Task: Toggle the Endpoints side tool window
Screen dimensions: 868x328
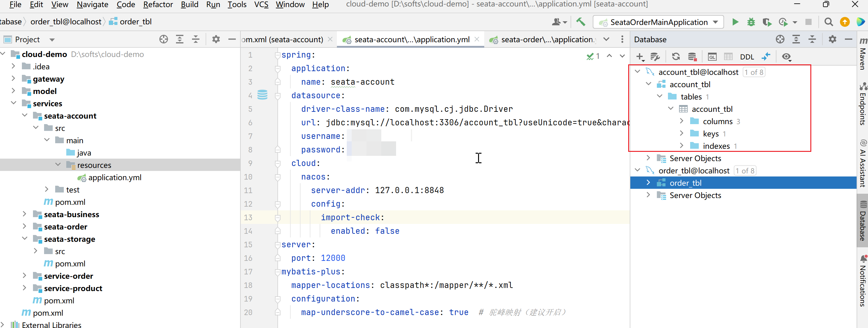Action: pos(863,104)
